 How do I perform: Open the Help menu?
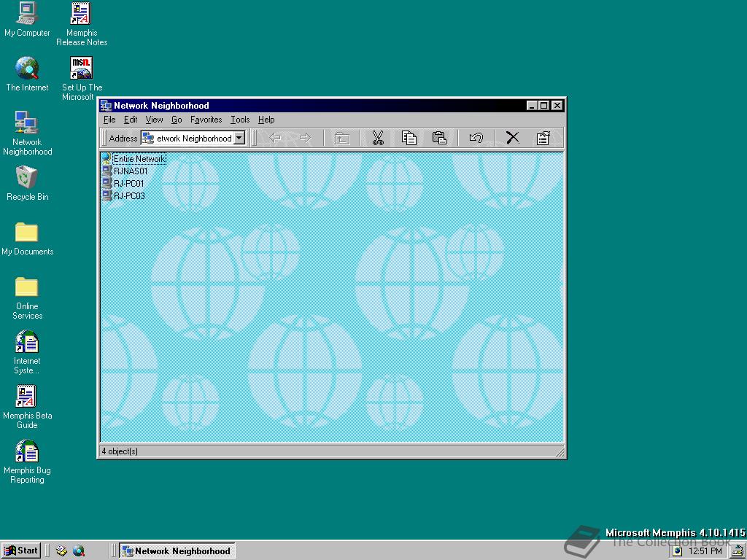[266, 120]
